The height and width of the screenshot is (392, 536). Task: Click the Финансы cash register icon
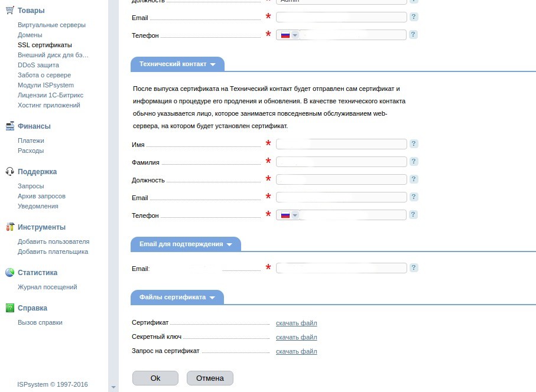tap(10, 126)
